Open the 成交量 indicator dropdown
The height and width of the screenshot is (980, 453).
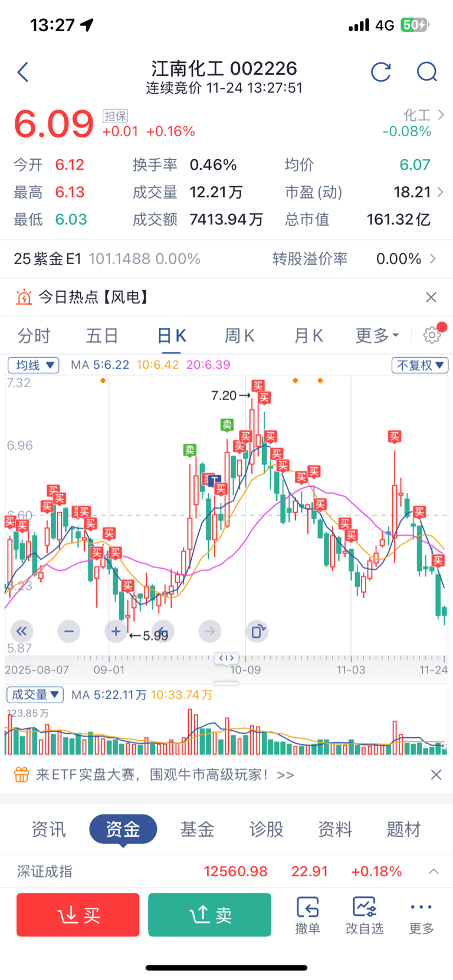click(35, 695)
